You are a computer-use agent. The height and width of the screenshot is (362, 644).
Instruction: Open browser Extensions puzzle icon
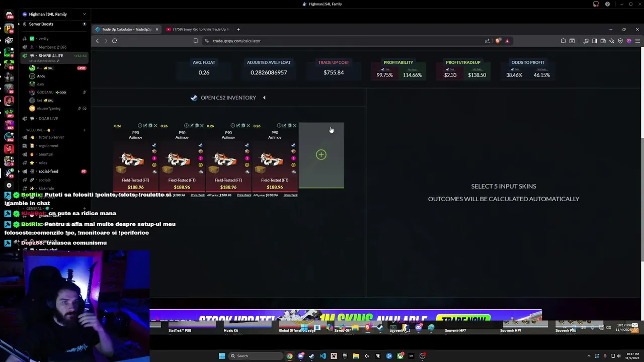click(x=563, y=41)
